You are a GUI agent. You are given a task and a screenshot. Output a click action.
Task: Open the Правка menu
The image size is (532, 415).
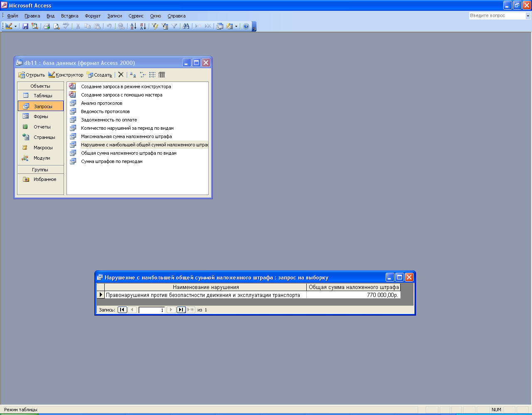click(x=32, y=16)
